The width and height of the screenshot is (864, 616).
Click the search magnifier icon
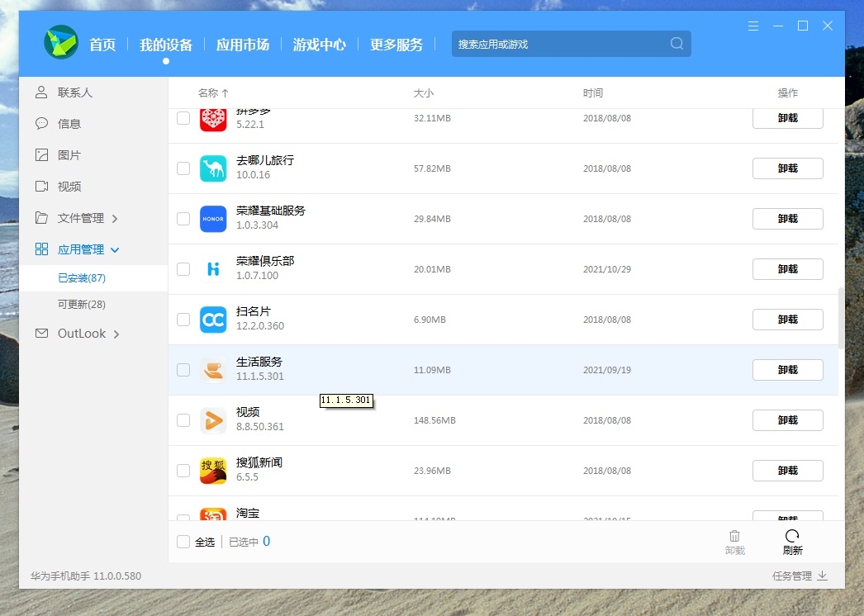click(676, 44)
